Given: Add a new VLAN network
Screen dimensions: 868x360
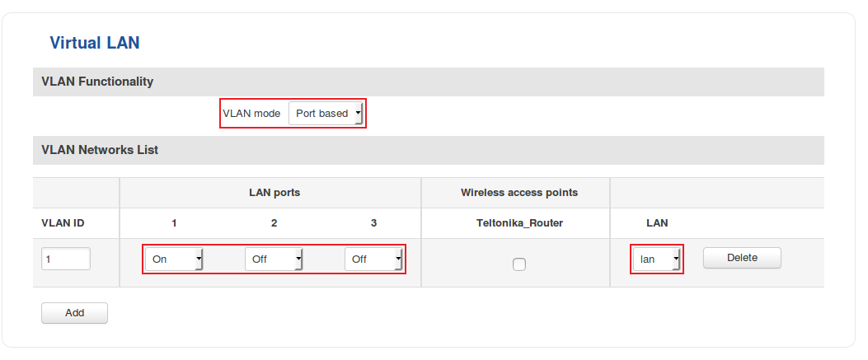Looking at the screenshot, I should (74, 313).
